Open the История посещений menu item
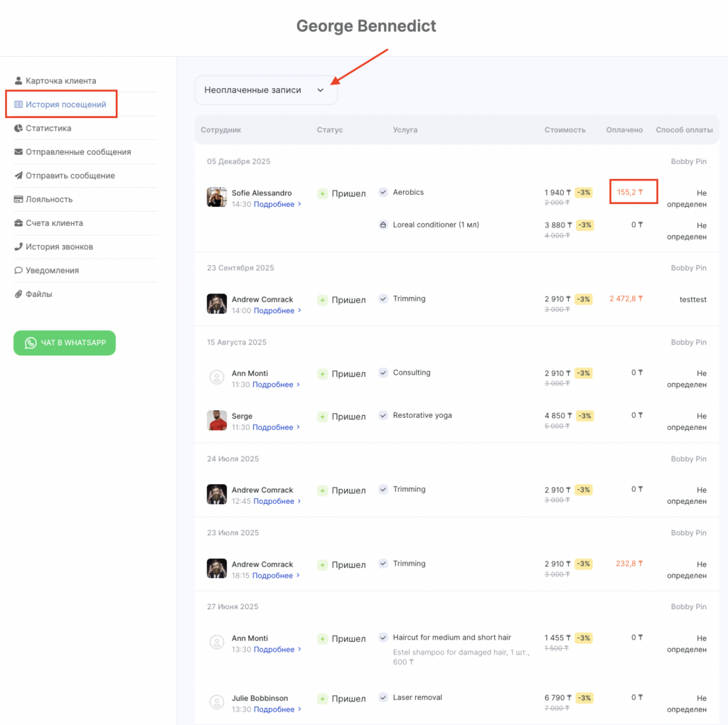Image resolution: width=728 pixels, height=725 pixels. [x=65, y=104]
